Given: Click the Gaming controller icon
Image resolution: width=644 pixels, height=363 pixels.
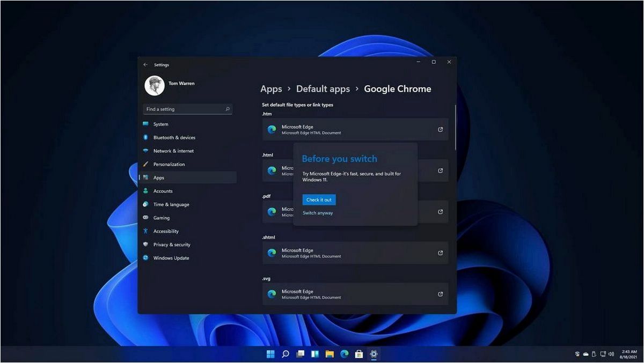Looking at the screenshot, I should coord(145,218).
